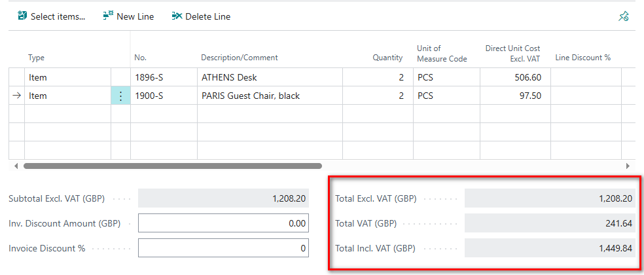
Task: Click the Quantity column header
Action: pos(387,58)
